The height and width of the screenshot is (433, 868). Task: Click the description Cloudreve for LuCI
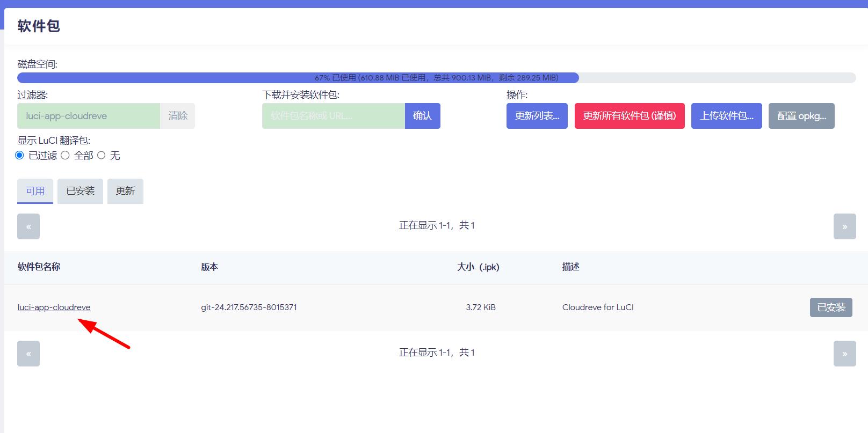point(598,307)
